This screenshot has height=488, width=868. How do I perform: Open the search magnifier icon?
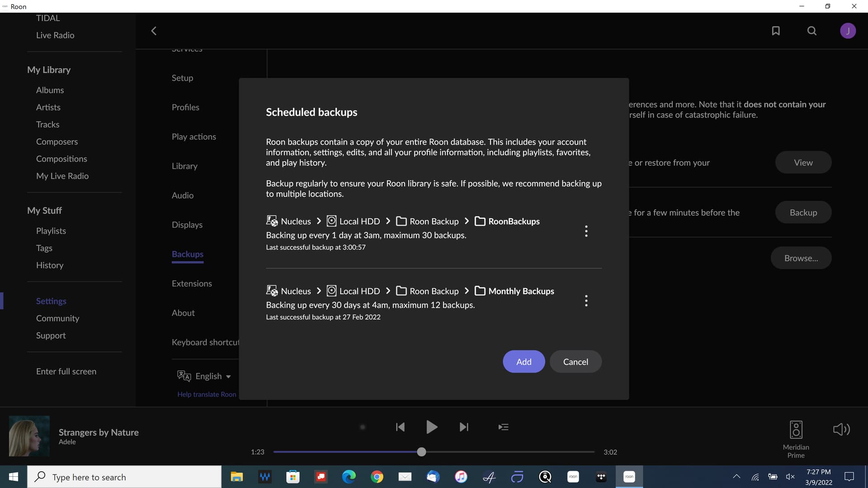[812, 31]
